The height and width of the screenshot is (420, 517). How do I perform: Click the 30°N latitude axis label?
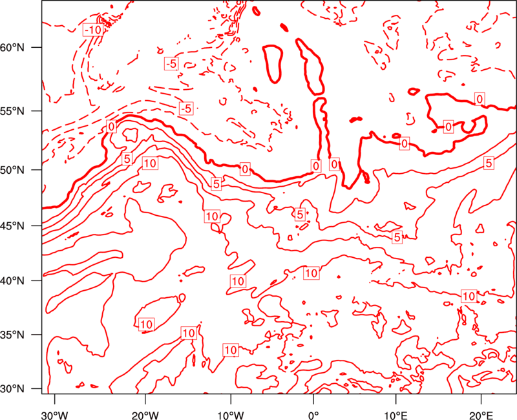[12, 389]
